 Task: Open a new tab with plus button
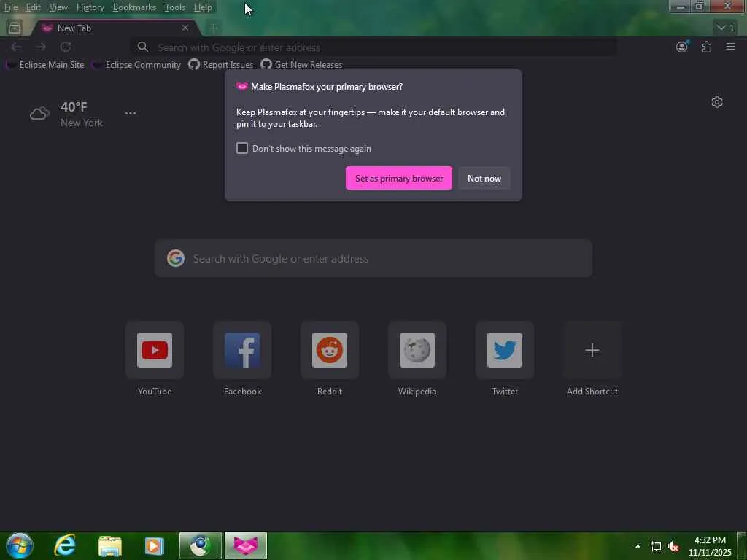(214, 28)
